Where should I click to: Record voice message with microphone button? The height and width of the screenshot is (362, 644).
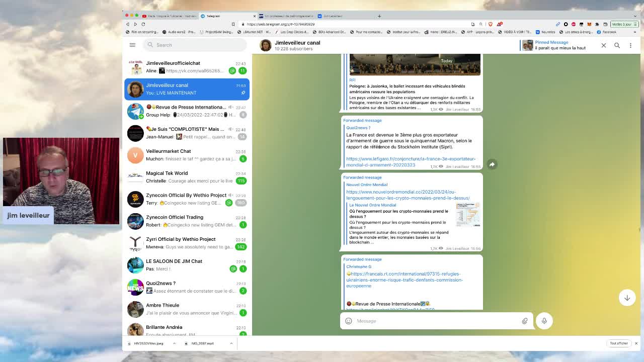pyautogui.click(x=544, y=321)
